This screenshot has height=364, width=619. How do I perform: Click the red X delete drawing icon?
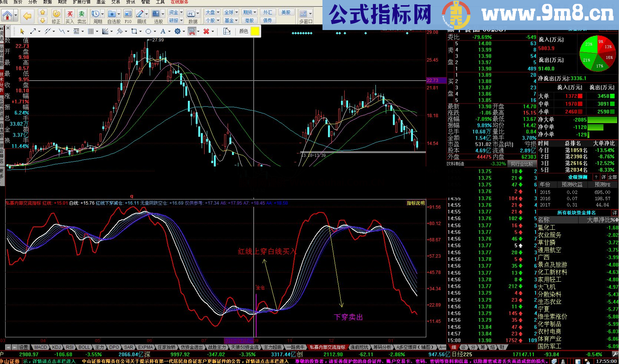tap(206, 32)
